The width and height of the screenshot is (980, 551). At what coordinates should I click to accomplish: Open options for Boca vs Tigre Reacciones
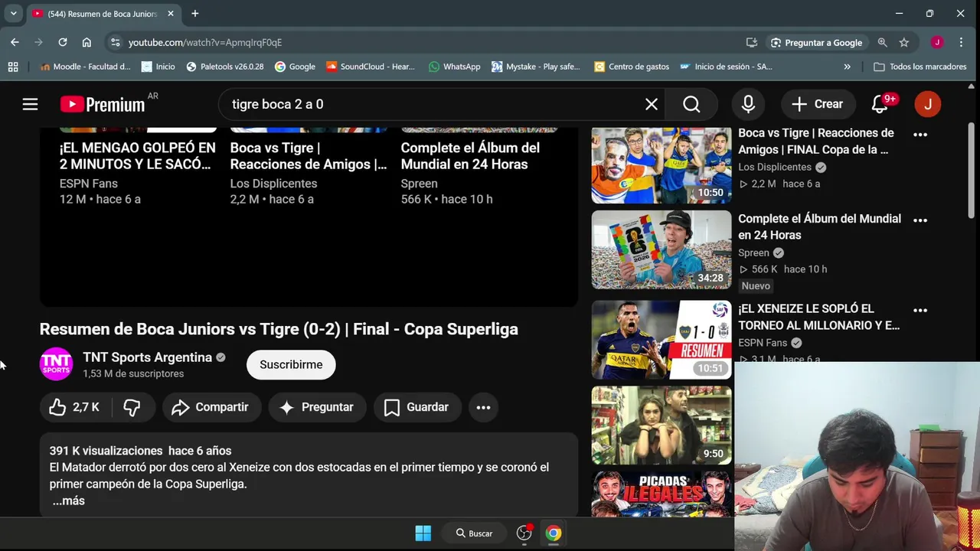pos(920,134)
